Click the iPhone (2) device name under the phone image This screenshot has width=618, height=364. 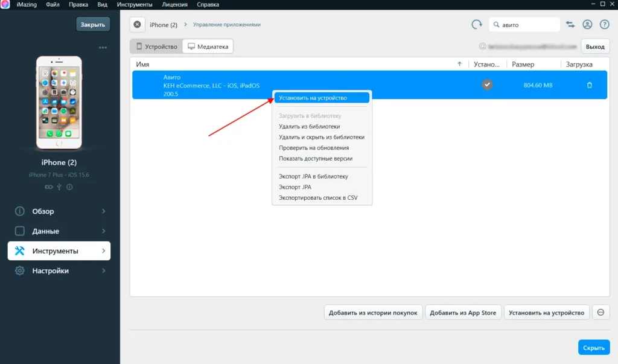coord(59,162)
